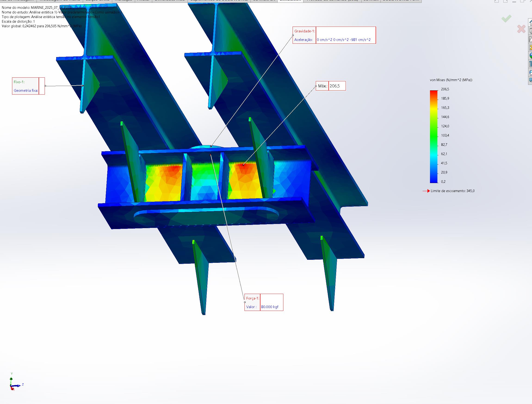Select the Máx. 206,5 stress callout
This screenshot has width=532, height=404.
pos(331,86)
